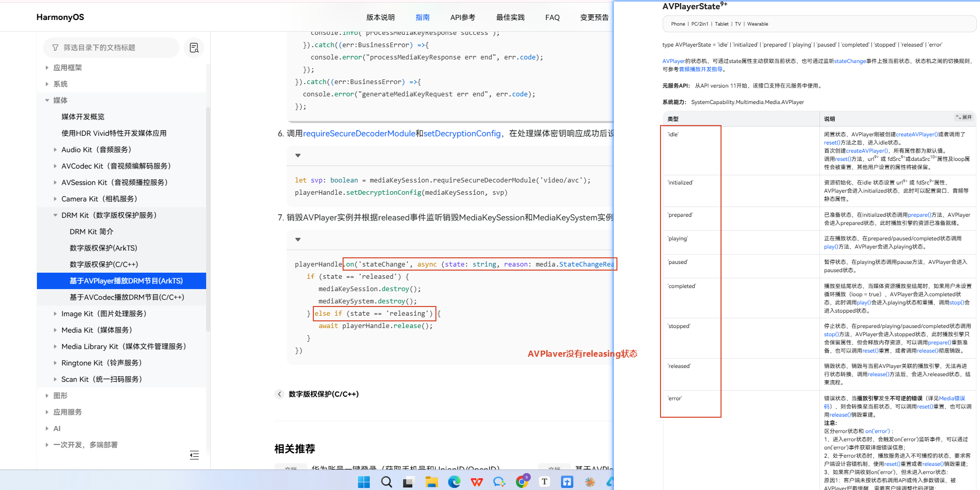980x490 pixels.
Task: Open File Explorer from taskbar
Action: tap(431, 482)
